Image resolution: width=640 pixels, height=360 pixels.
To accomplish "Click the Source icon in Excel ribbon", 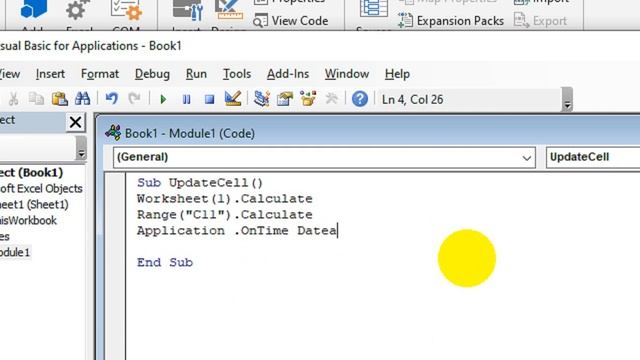I will [373, 9].
